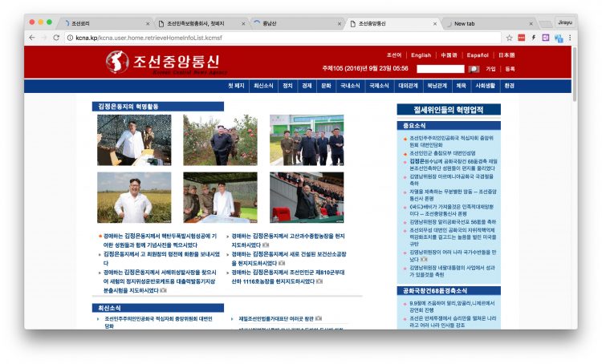The width and height of the screenshot is (602, 364).
Task: Open photo of man in rice field
Action: (x=134, y=197)
